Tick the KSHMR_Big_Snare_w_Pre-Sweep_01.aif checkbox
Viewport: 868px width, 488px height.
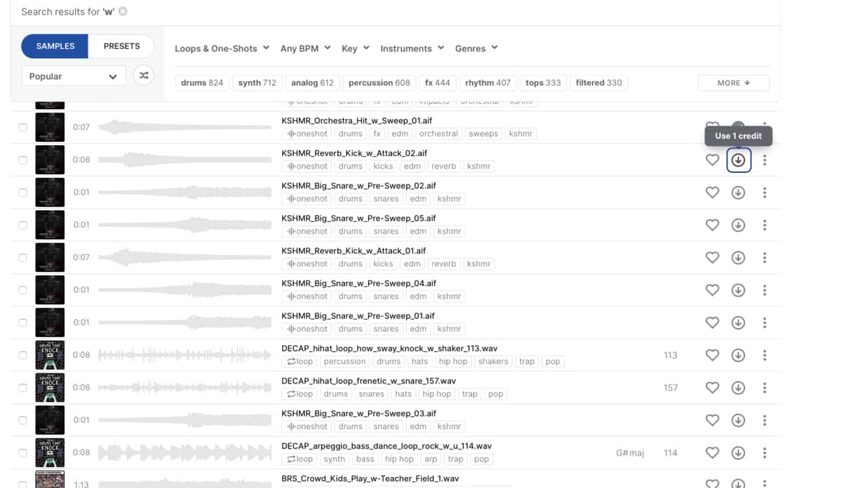23,323
